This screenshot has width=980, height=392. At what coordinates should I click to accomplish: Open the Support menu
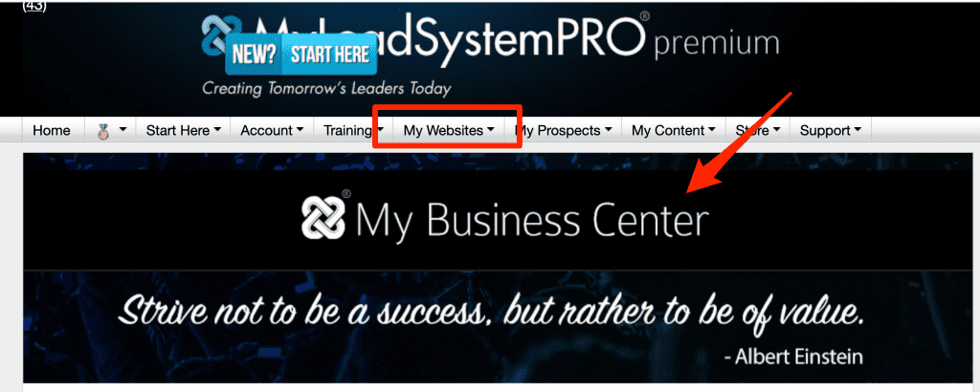pos(831,130)
